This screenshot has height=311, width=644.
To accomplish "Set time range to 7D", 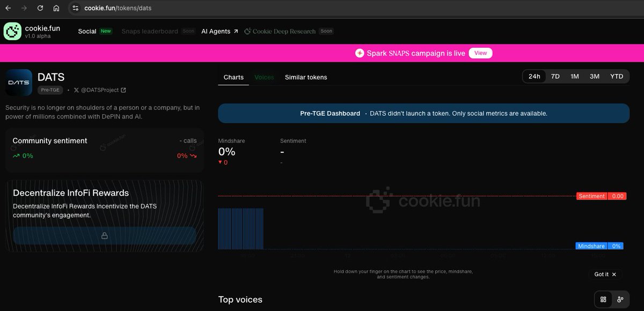I will click(555, 76).
